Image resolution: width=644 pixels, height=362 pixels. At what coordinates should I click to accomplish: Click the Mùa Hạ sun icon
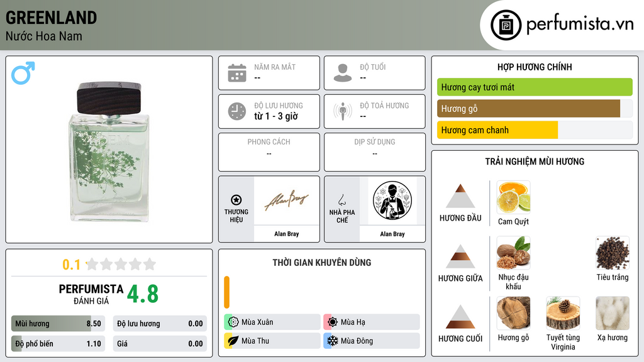pos(333,322)
